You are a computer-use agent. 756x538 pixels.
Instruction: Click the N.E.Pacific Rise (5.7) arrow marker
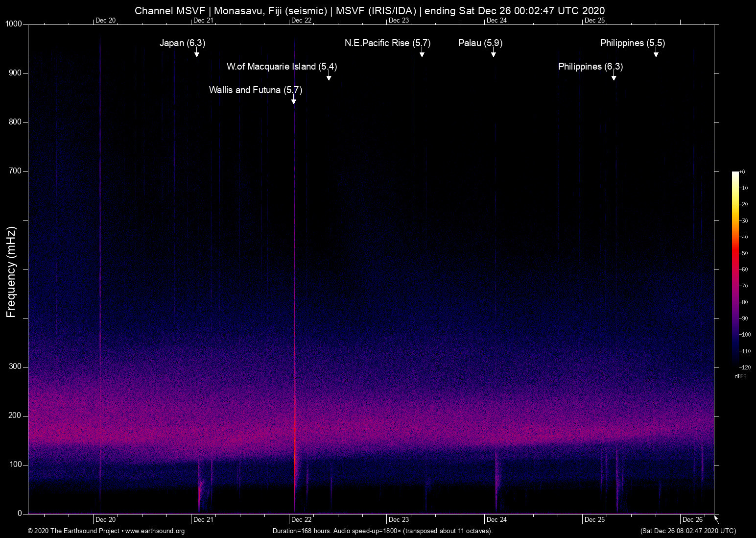(x=422, y=53)
